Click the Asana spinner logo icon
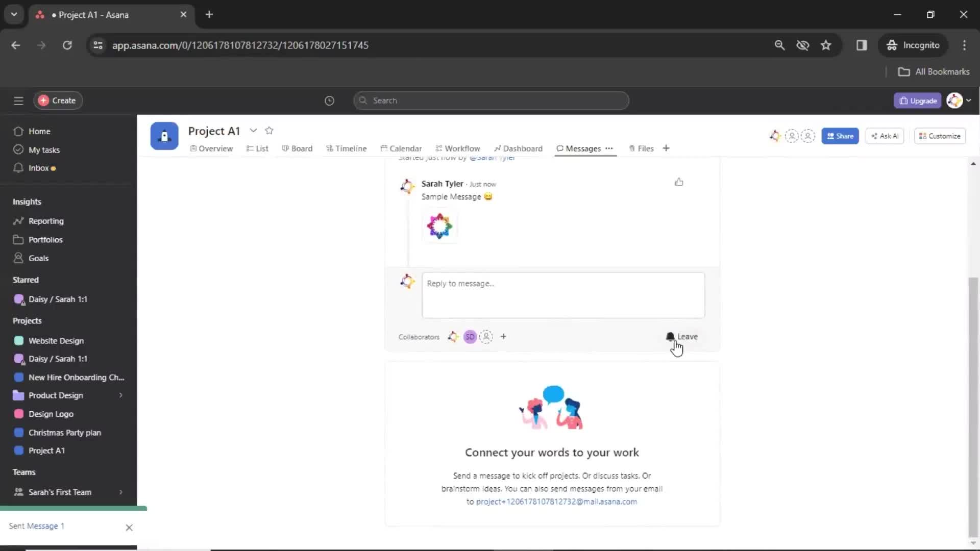This screenshot has height=551, width=980. pyautogui.click(x=439, y=227)
